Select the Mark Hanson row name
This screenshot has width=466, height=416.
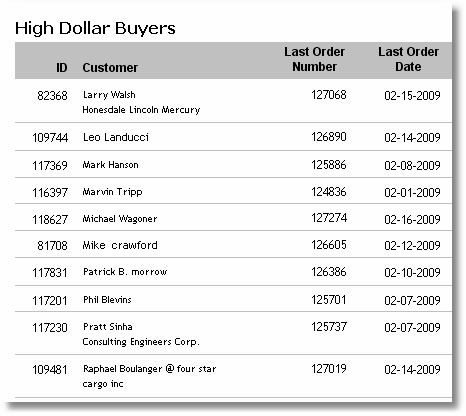tap(110, 165)
